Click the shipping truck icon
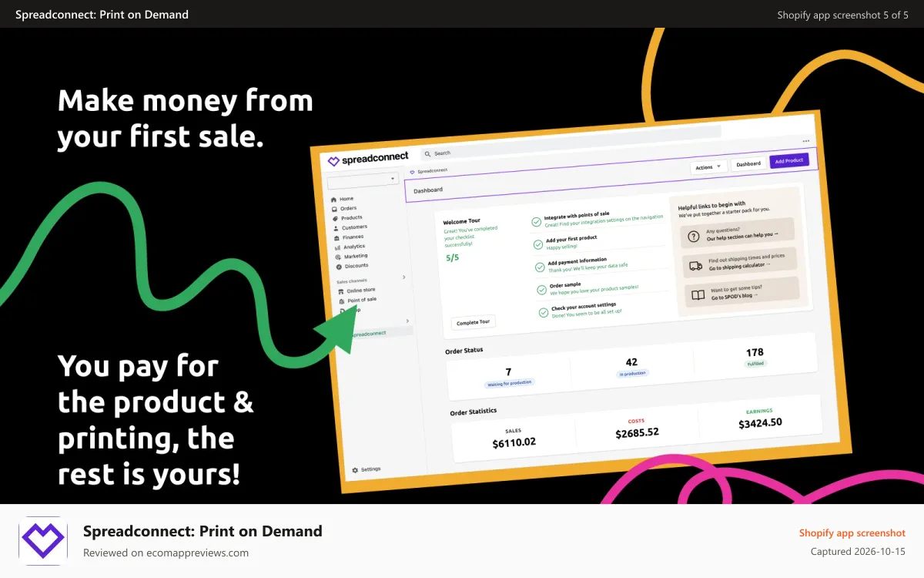This screenshot has height=578, width=924. [x=695, y=265]
